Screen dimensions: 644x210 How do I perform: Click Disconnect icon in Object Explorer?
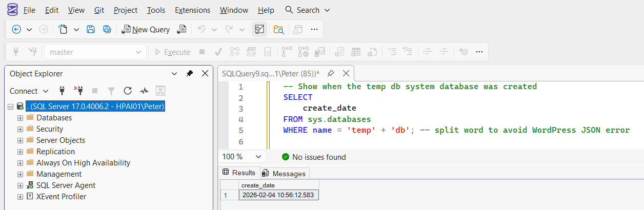pos(78,91)
